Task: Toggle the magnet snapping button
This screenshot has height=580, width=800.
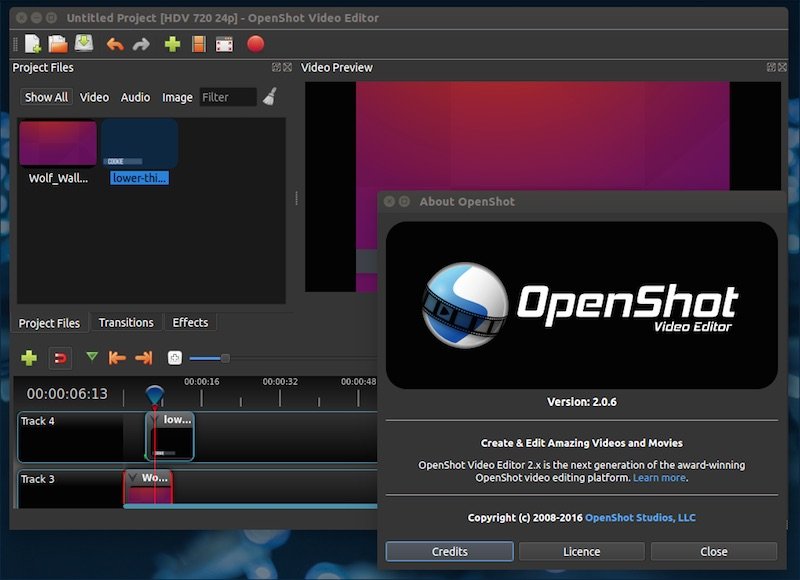Action: [x=60, y=358]
